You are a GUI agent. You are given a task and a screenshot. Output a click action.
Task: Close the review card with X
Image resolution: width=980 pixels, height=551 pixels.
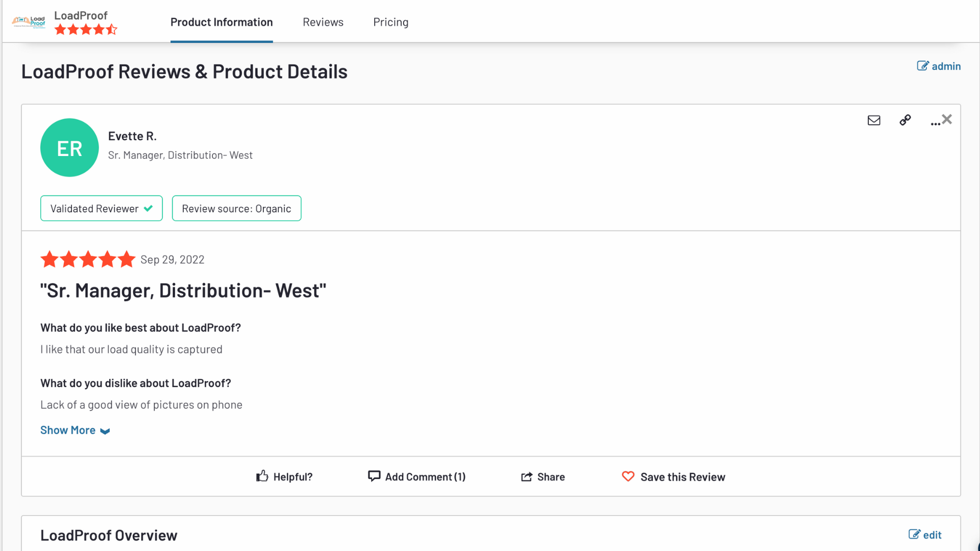(947, 119)
